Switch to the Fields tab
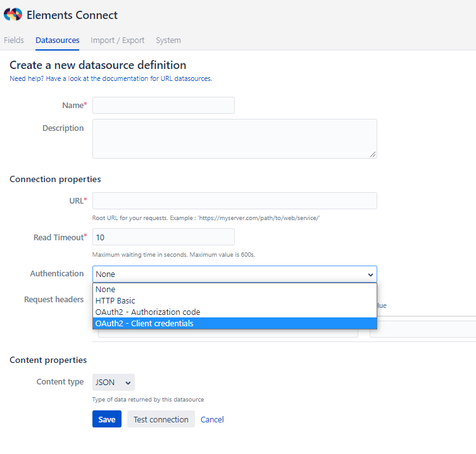 click(x=14, y=40)
